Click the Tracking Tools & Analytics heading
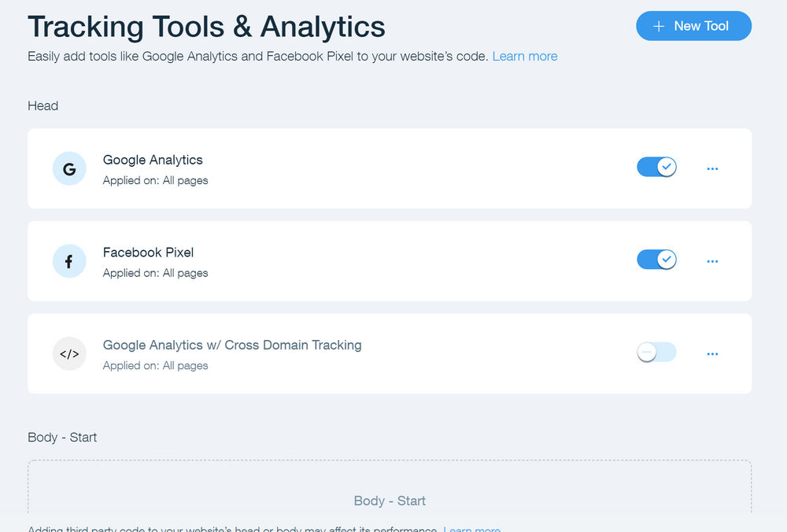This screenshot has width=787, height=532. [206, 27]
